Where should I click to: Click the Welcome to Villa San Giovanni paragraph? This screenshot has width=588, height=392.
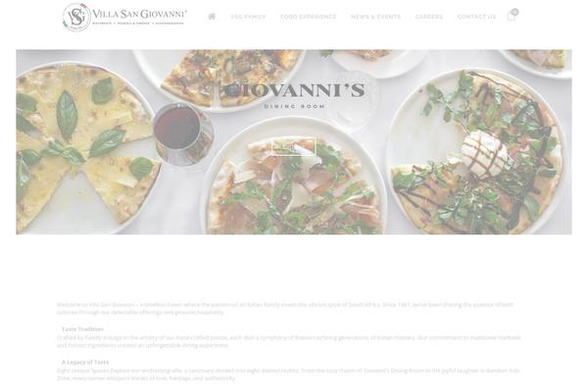(285, 309)
